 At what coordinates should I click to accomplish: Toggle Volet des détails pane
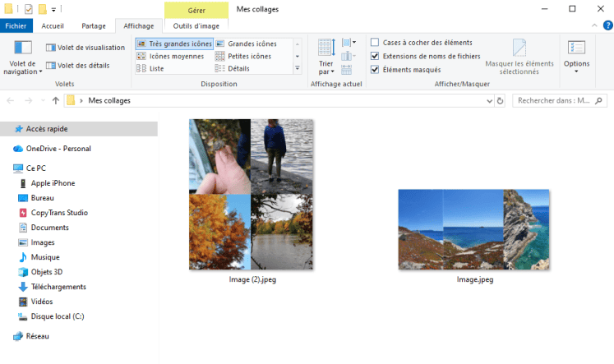pos(77,66)
